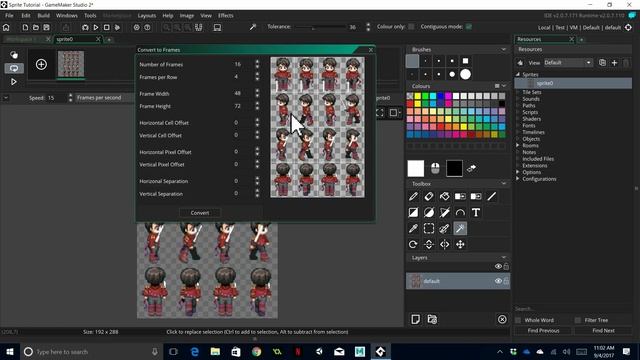Image resolution: width=640 pixels, height=360 pixels.
Task: Collapse the Layers panel
Action: click(x=503, y=258)
